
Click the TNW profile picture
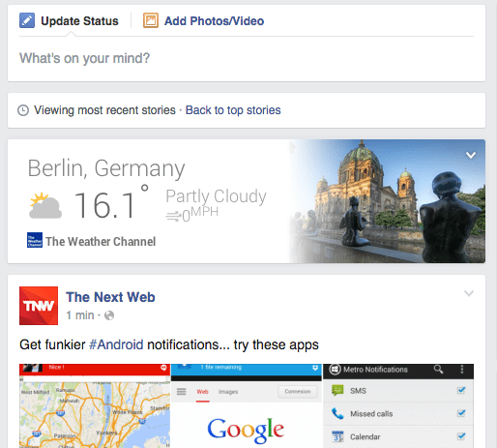(x=39, y=306)
